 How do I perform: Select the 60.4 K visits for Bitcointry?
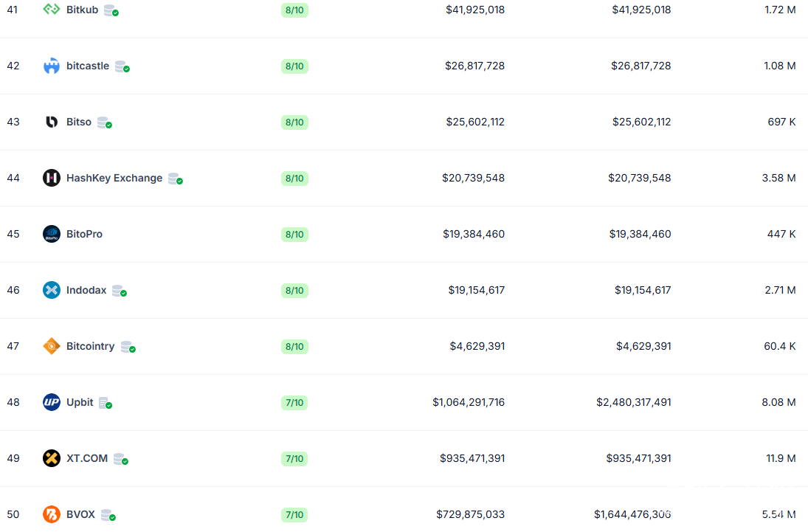780,346
